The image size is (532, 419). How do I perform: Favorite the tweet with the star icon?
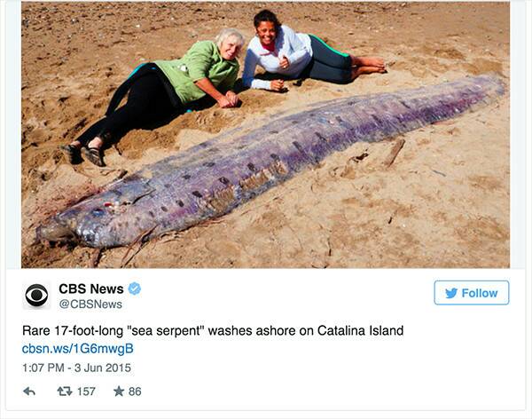coord(119,391)
